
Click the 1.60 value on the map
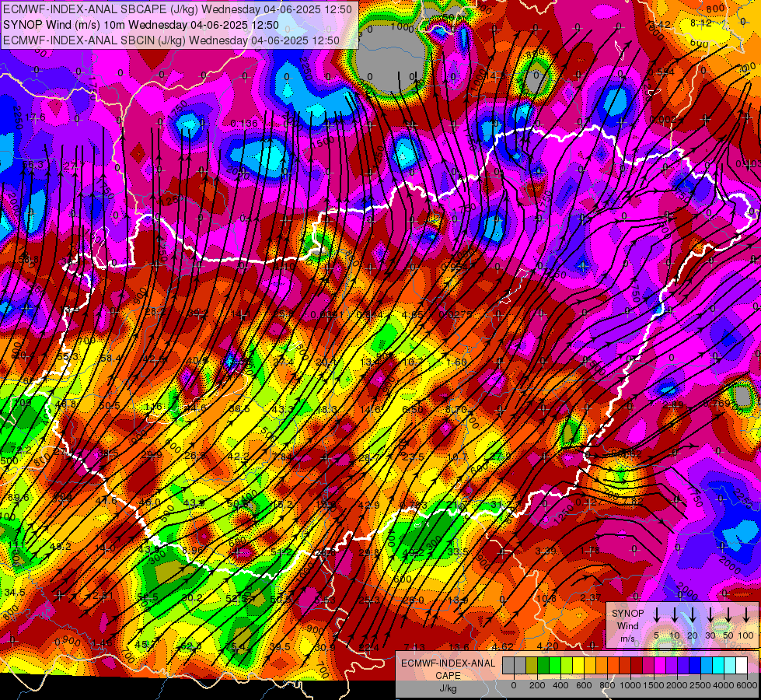click(x=456, y=362)
